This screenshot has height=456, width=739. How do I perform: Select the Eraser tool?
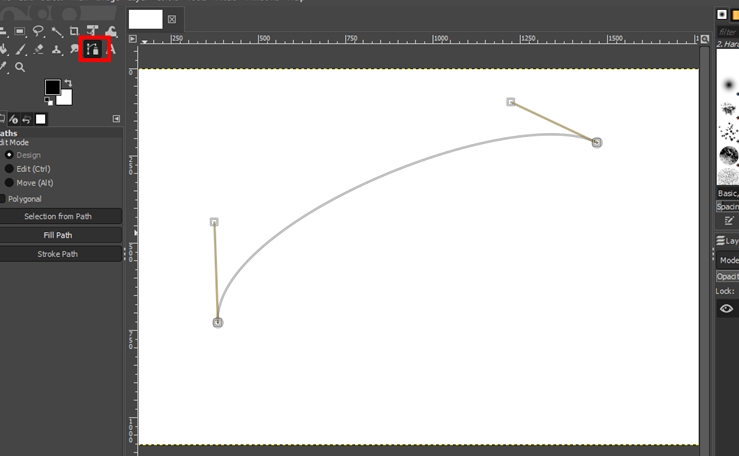[38, 49]
